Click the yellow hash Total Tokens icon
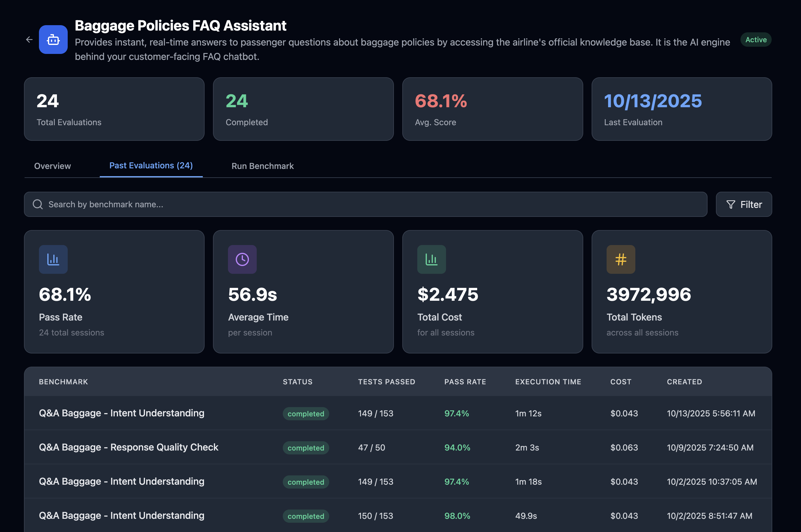The width and height of the screenshot is (801, 532). [x=620, y=259]
